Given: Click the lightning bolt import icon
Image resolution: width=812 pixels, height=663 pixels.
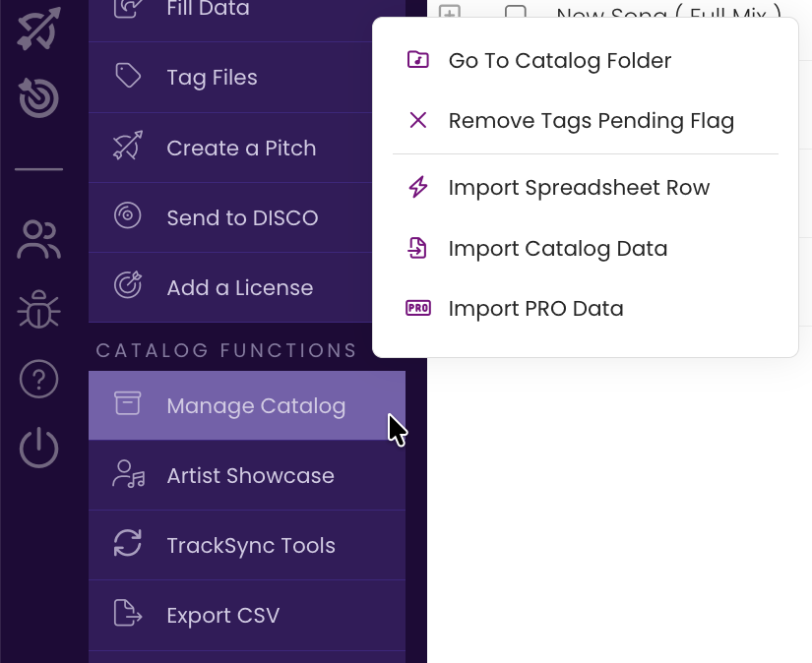Looking at the screenshot, I should (x=418, y=187).
